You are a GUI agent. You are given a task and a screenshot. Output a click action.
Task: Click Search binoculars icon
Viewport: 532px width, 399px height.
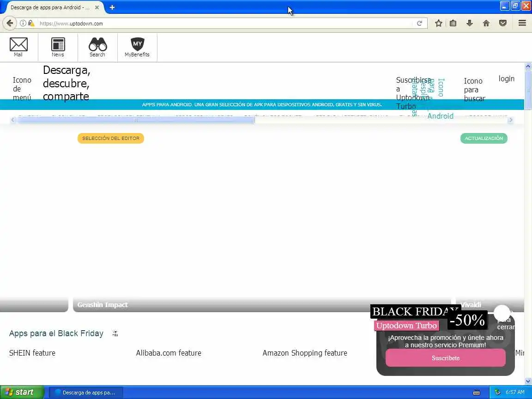(98, 47)
